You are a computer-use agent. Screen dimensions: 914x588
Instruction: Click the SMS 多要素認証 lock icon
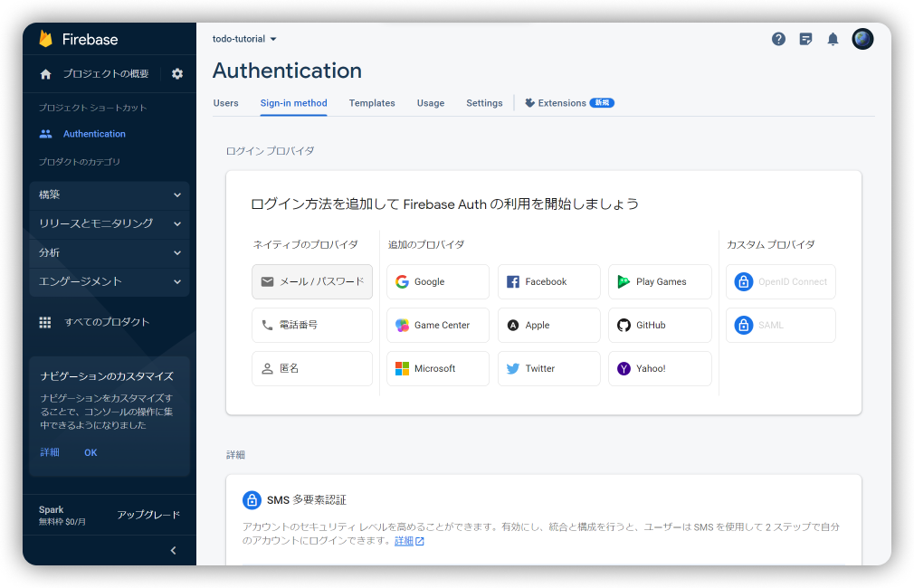(x=252, y=500)
